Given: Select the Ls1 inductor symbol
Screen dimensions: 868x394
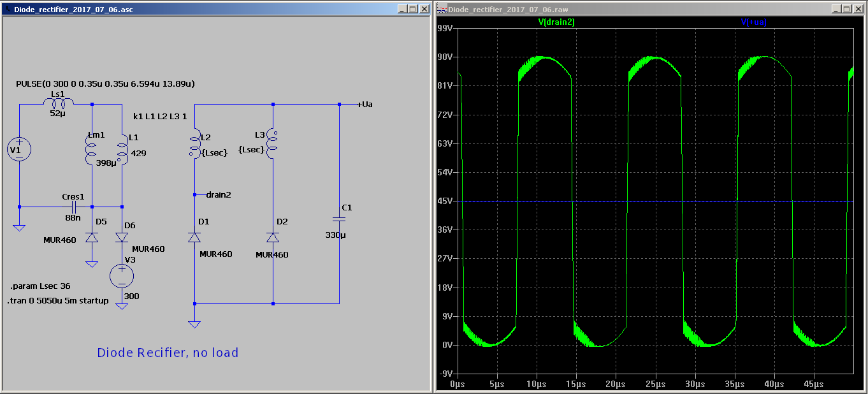Looking at the screenshot, I should pos(57,103).
